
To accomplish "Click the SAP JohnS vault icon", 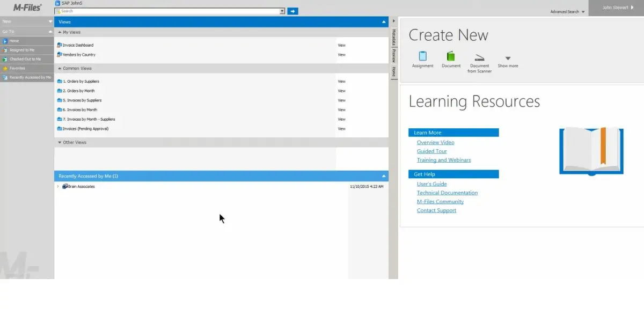I will (57, 3).
